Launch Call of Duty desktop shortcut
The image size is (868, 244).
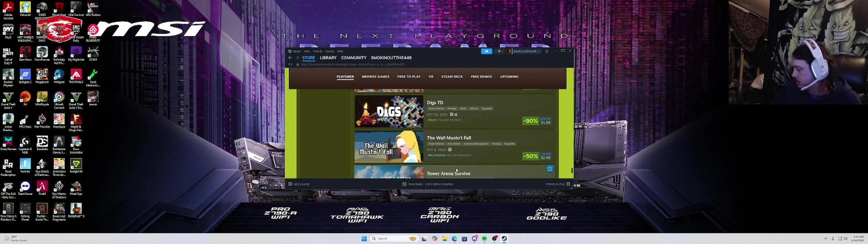[8, 56]
